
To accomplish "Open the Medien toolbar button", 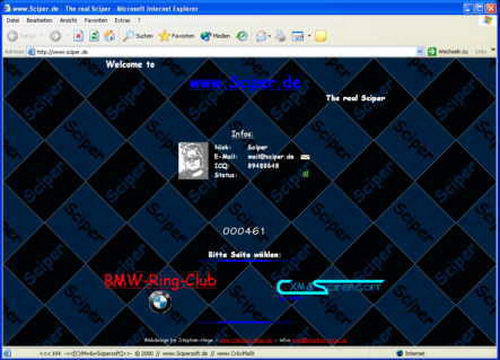I will [x=215, y=36].
